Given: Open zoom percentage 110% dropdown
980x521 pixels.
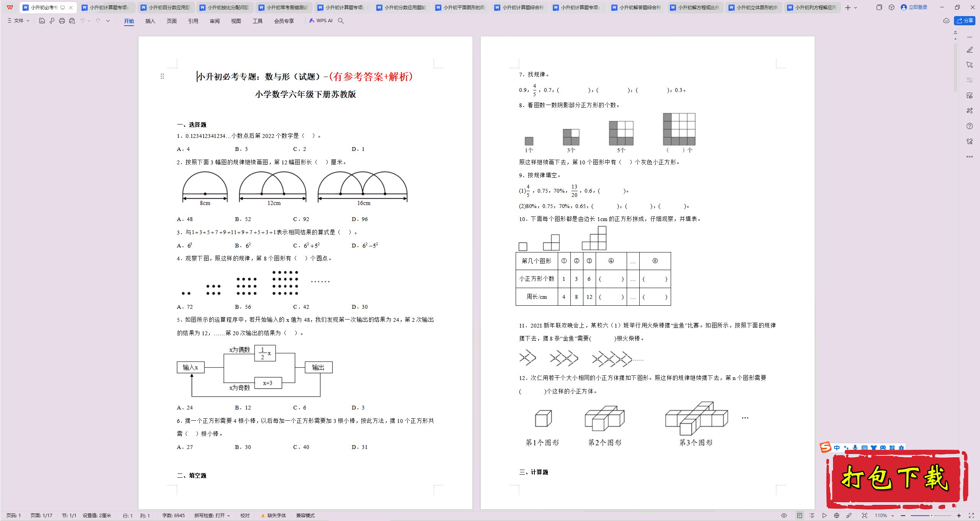Looking at the screenshot, I should pos(884,516).
